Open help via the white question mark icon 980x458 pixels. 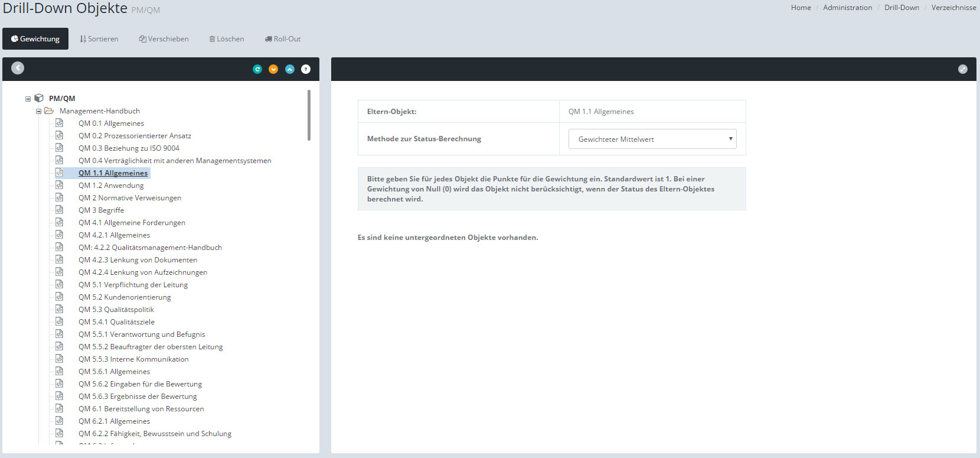pos(306,69)
